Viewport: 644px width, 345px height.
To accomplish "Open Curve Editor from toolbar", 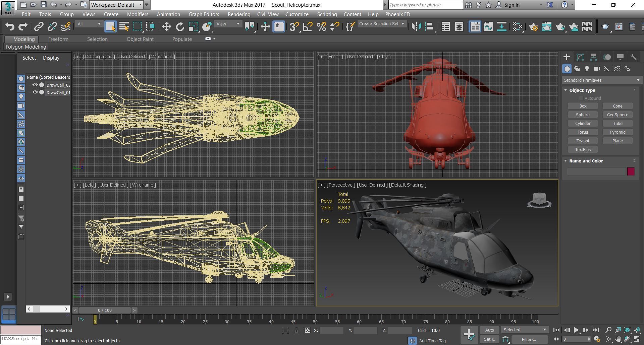I will coord(488,27).
